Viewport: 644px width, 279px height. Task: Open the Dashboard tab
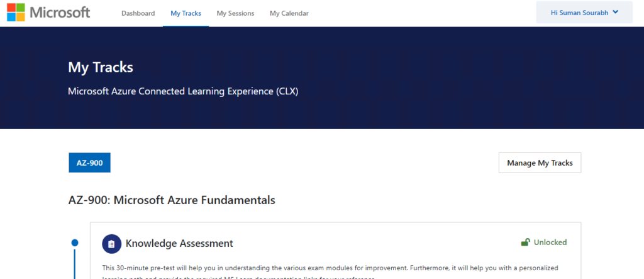pyautogui.click(x=138, y=13)
